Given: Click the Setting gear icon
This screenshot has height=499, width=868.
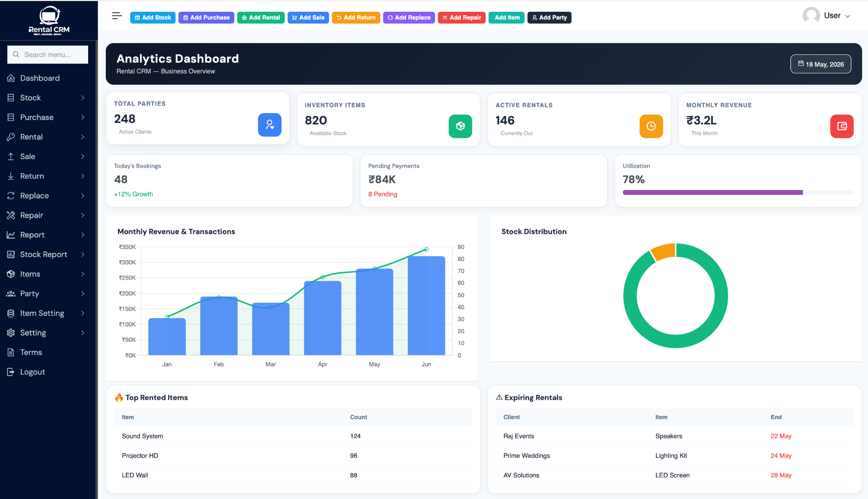Looking at the screenshot, I should (x=11, y=333).
